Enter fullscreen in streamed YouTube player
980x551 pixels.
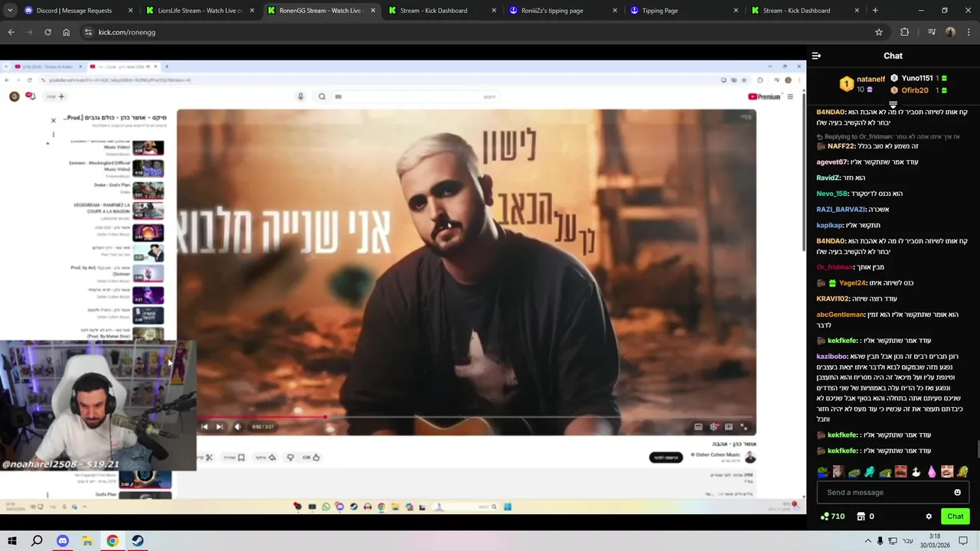tap(743, 427)
